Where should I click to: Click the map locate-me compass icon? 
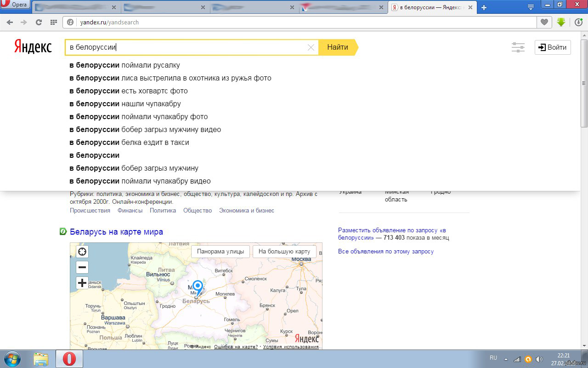[82, 252]
